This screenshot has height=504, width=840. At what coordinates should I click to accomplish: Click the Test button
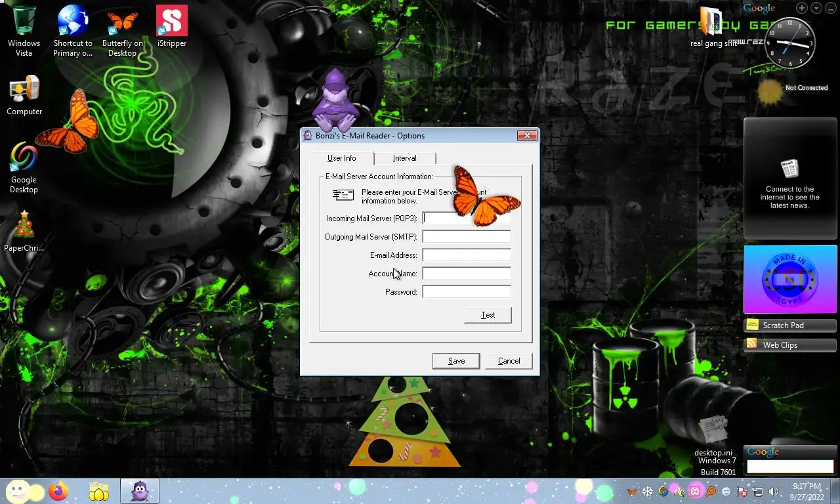pyautogui.click(x=488, y=315)
